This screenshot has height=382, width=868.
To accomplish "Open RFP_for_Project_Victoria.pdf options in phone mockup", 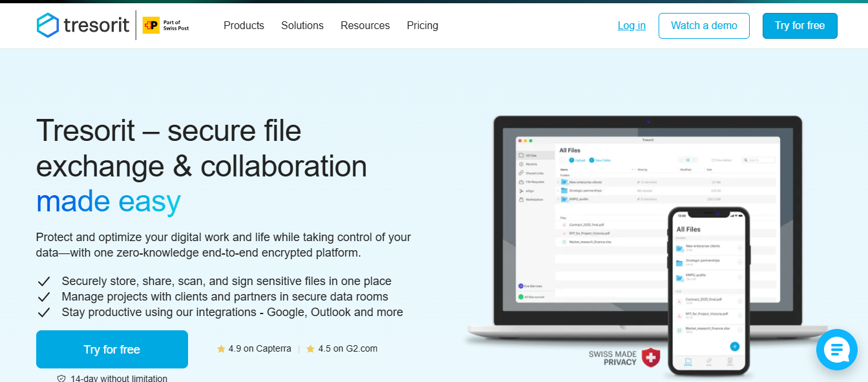I will coord(739,315).
